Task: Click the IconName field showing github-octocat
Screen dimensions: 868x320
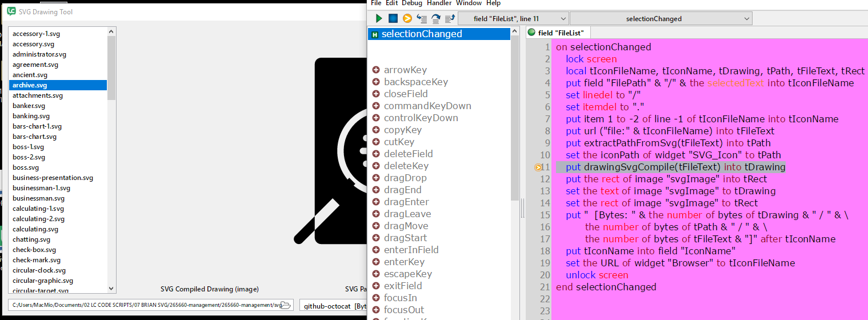Action: point(333,306)
